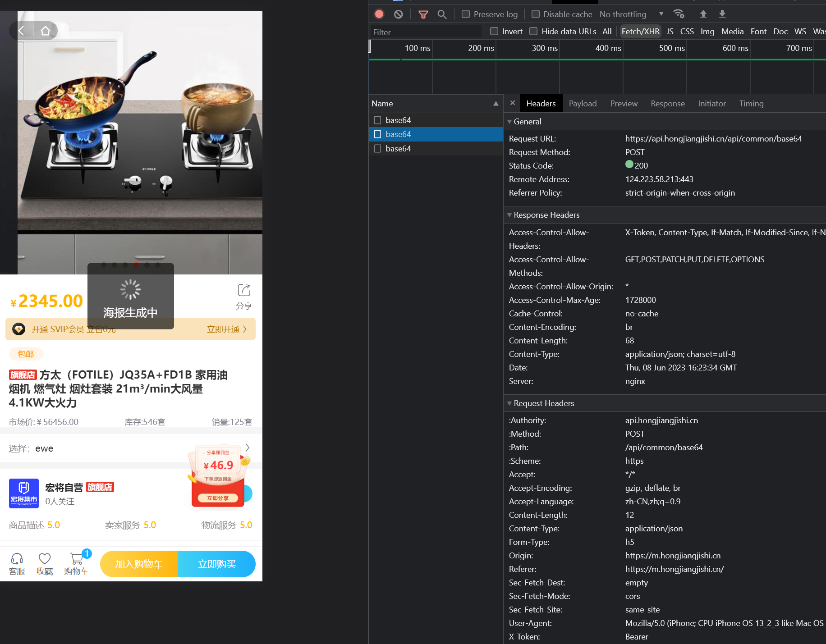Clear the network log
Image resolution: width=826 pixels, height=644 pixels.
[x=398, y=14]
